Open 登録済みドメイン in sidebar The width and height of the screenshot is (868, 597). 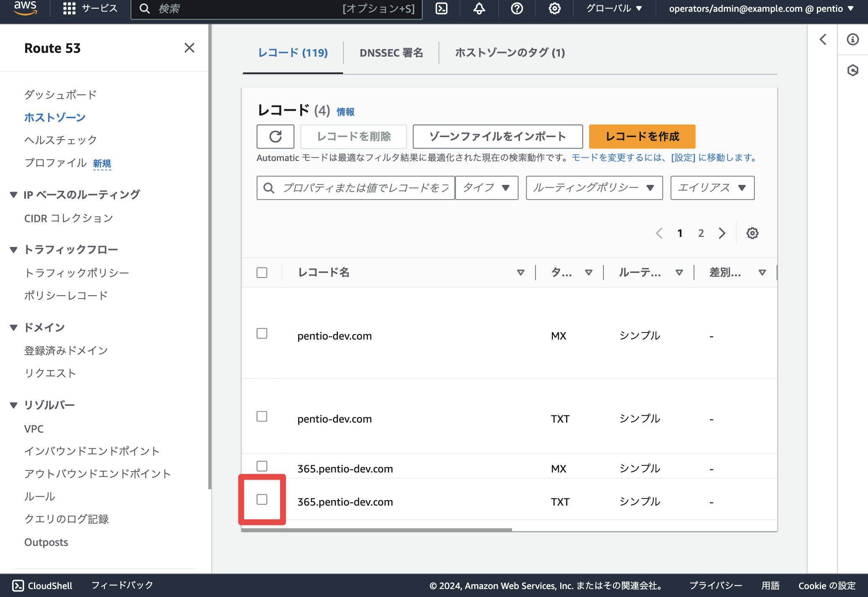[x=66, y=350]
